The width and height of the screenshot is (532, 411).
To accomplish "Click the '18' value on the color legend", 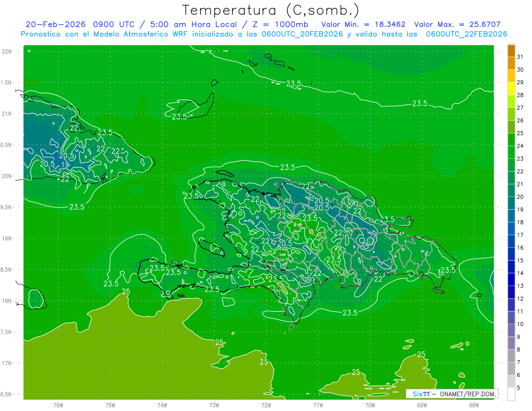I will click(x=520, y=222).
